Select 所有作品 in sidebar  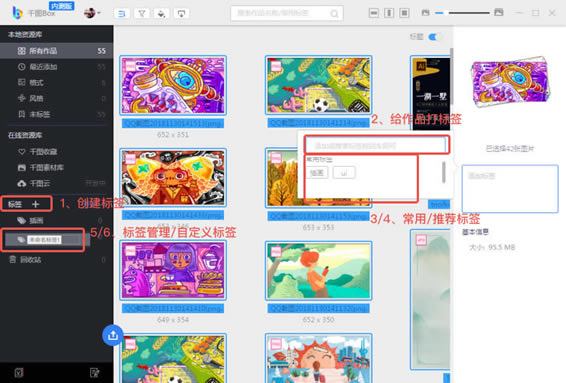click(57, 51)
